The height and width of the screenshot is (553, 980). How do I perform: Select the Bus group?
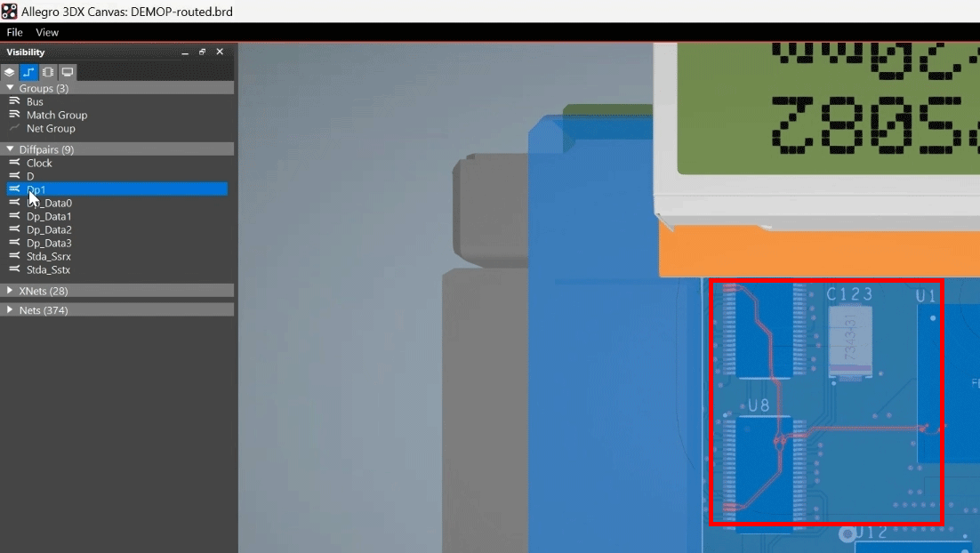click(35, 102)
